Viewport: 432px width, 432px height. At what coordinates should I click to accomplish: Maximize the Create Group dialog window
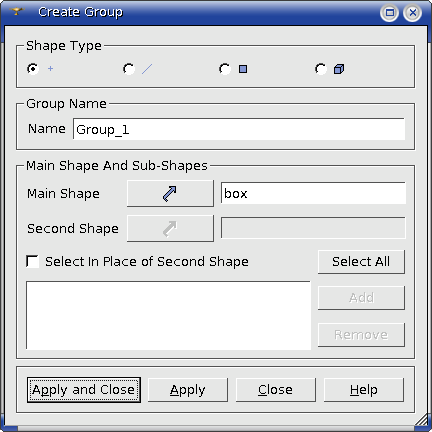pos(389,13)
